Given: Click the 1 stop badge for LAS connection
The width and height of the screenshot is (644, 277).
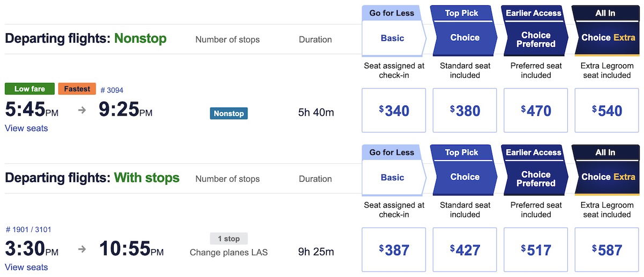Looking at the screenshot, I should [x=229, y=238].
